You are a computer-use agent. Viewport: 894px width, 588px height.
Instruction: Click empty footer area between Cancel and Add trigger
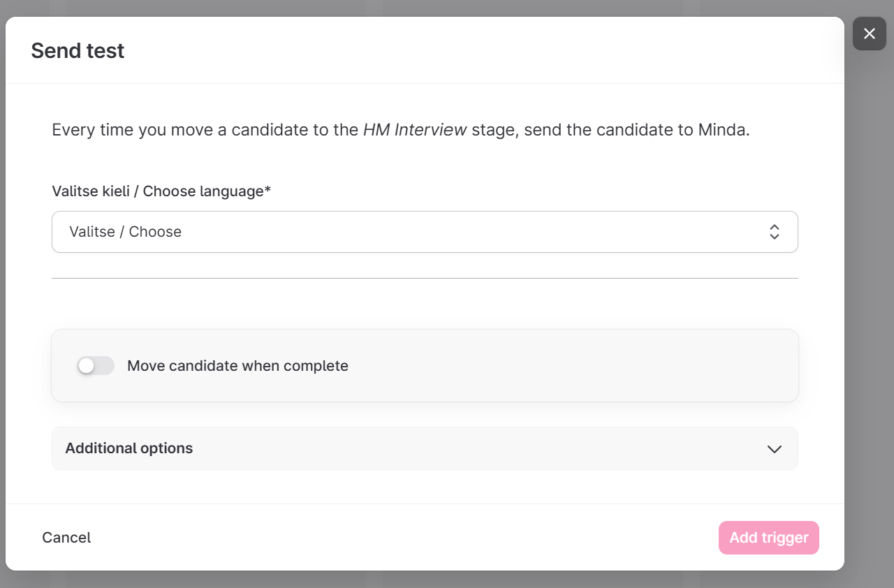[x=405, y=538]
